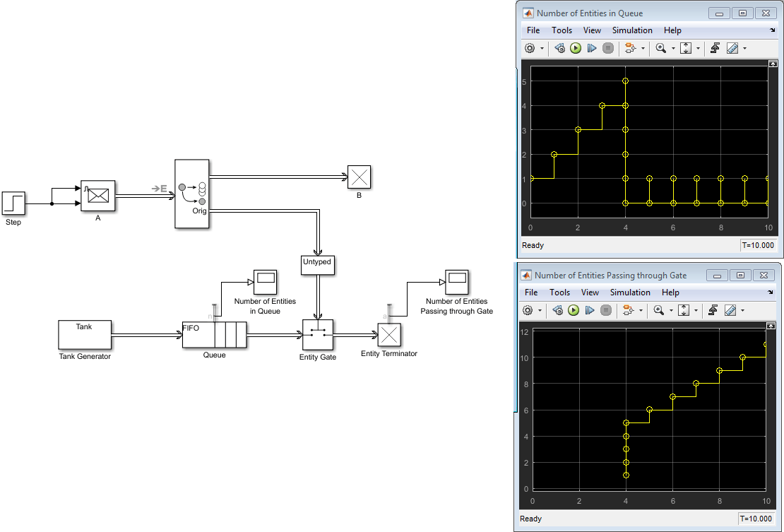Click T=10.000 status in Gate scope
Image resolution: width=784 pixels, height=532 pixels.
(x=756, y=519)
